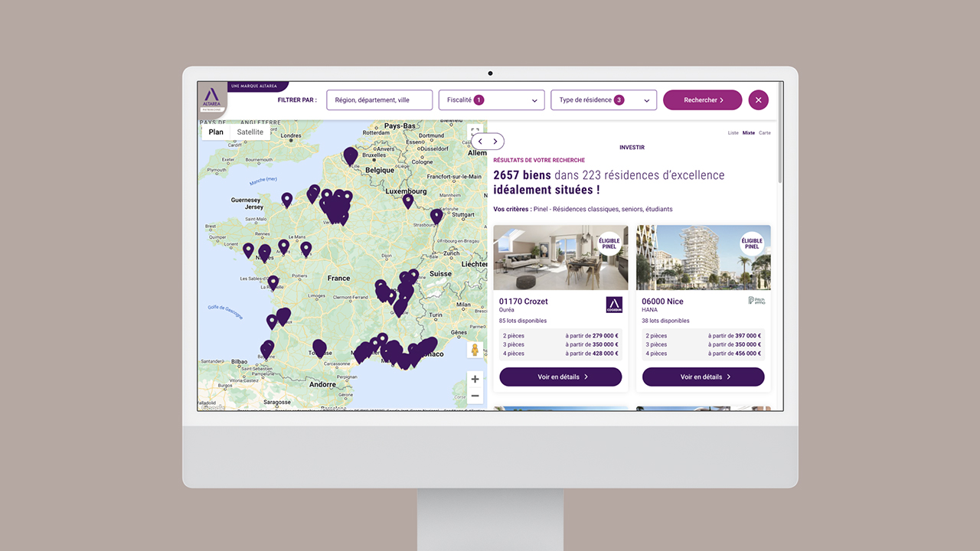Screen dimensions: 980x551
Task: Expand the Fiscalité dropdown
Action: pos(491,100)
